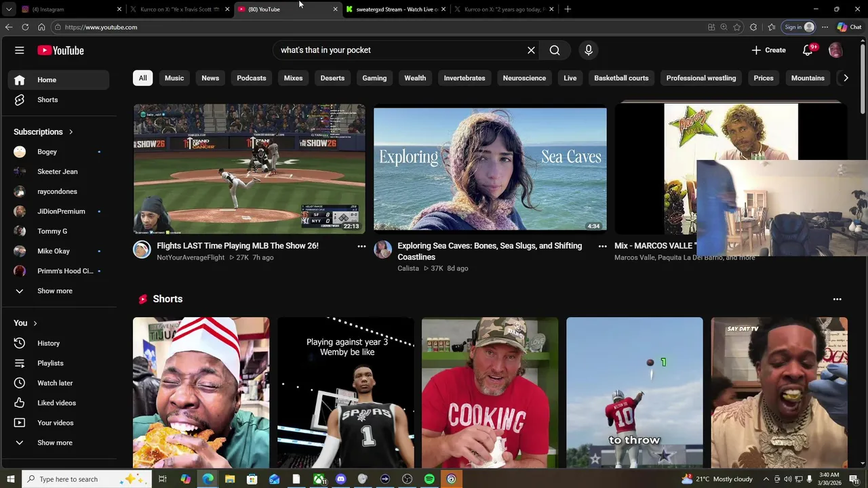Open the Windows Start menu
The height and width of the screenshot is (488, 868).
click(x=10, y=479)
